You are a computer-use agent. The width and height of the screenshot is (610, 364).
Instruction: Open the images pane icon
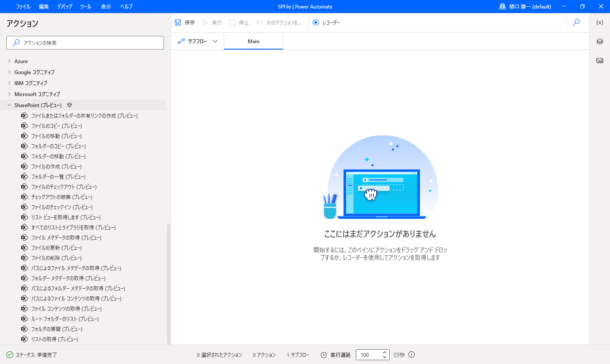600,61
